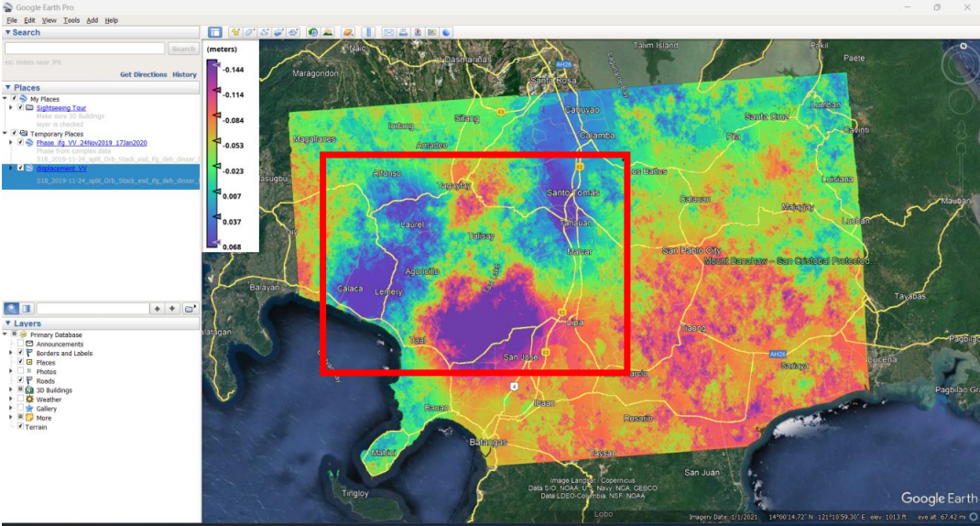Click the 3D Buildings layer icon
980x526 pixels.
[29, 389]
